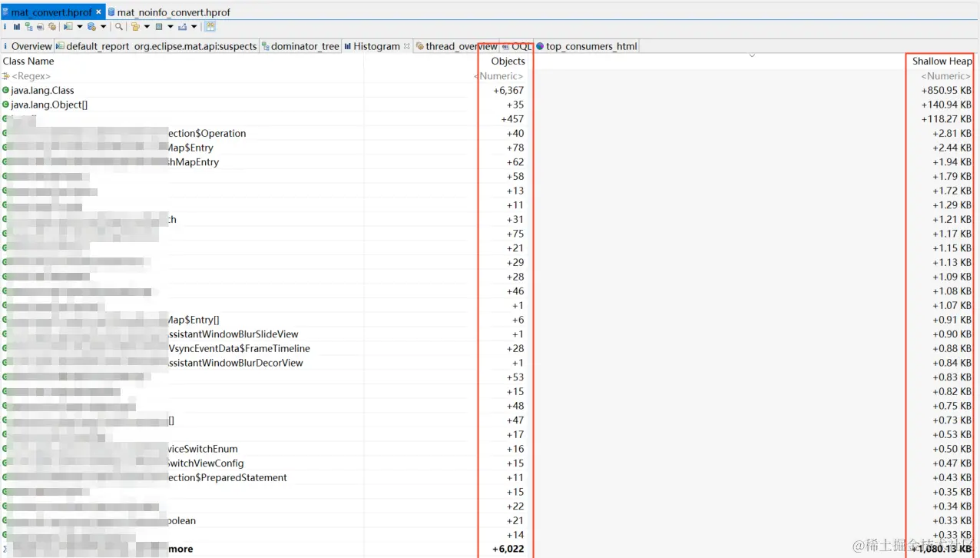Click the Objects value +53
980x558 pixels.
coord(515,377)
